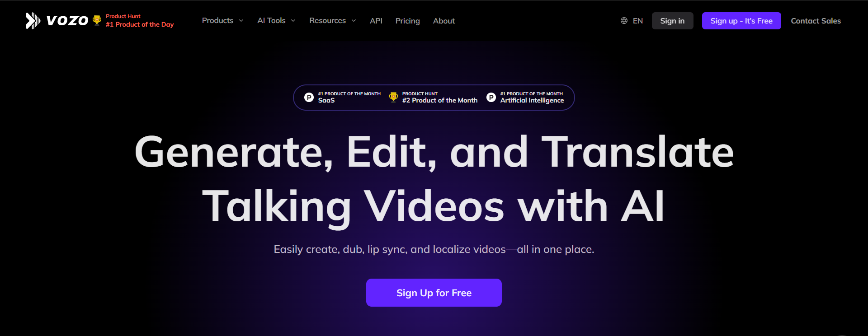Screen dimensions: 868x336
Task: Click the trophy icon in #2 Product badge
Action: pyautogui.click(x=393, y=97)
